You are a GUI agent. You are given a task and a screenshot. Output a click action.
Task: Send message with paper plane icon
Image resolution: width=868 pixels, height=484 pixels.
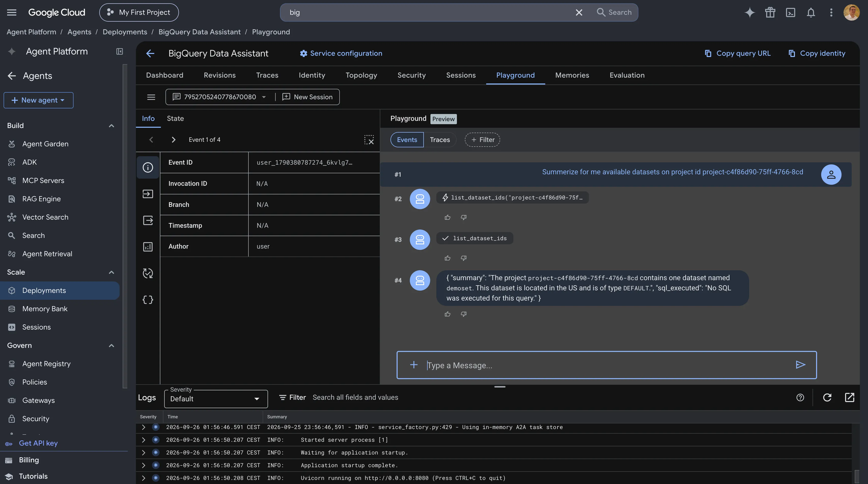(800, 365)
